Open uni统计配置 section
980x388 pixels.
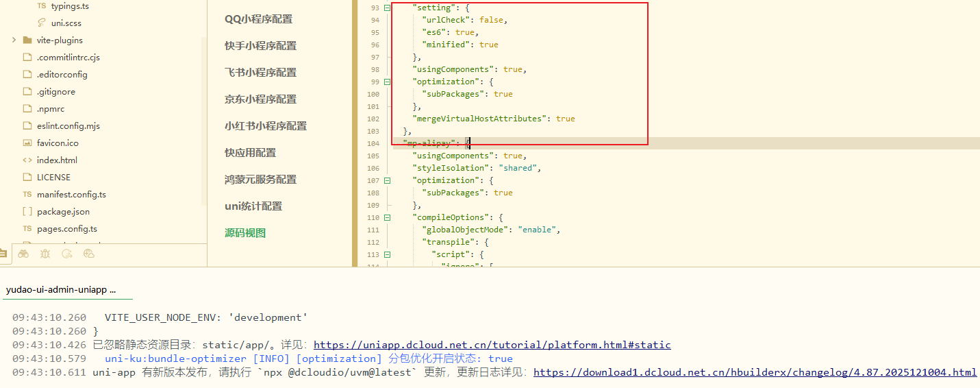pyautogui.click(x=253, y=206)
